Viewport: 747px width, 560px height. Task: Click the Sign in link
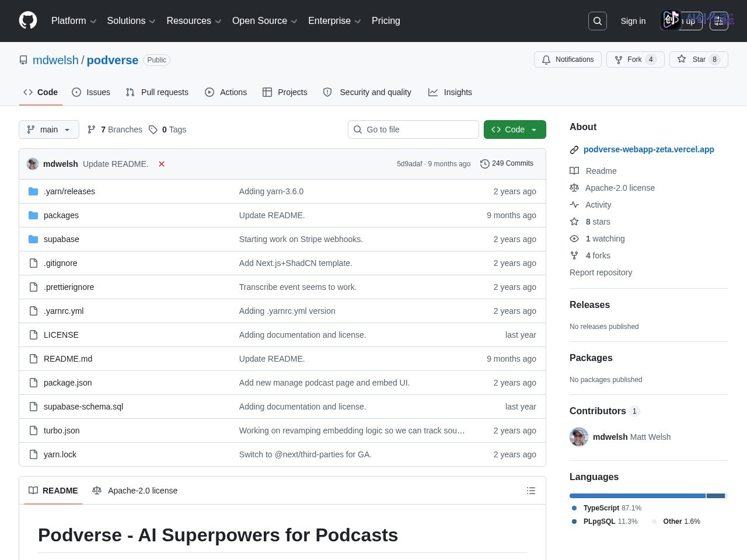click(x=633, y=21)
